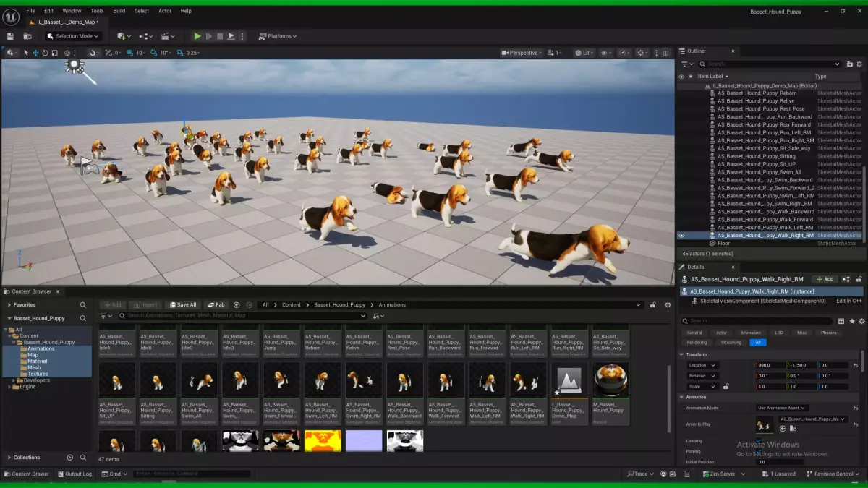Open the quick add actor icon menu
Viewport: 868px width, 488px height.
pyautogui.click(x=124, y=36)
